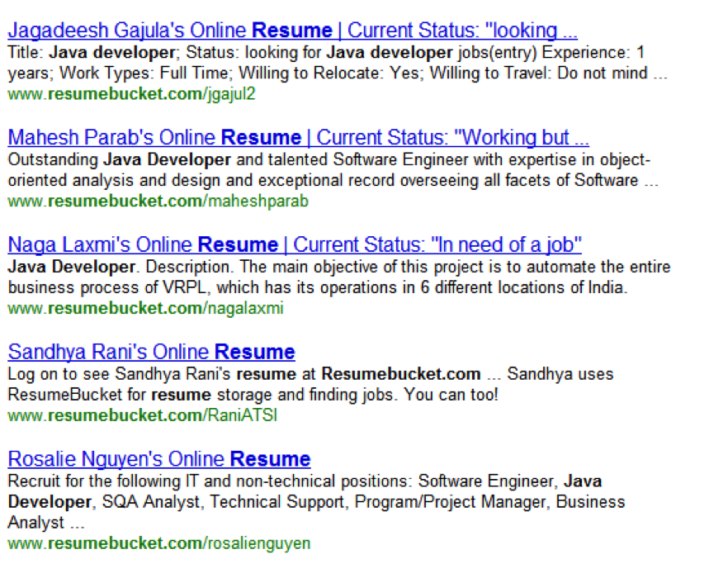Screen dimensions: 728x578
Task: Click the snippet 'Java Developer. Description. The main objective'
Action: [339, 277]
